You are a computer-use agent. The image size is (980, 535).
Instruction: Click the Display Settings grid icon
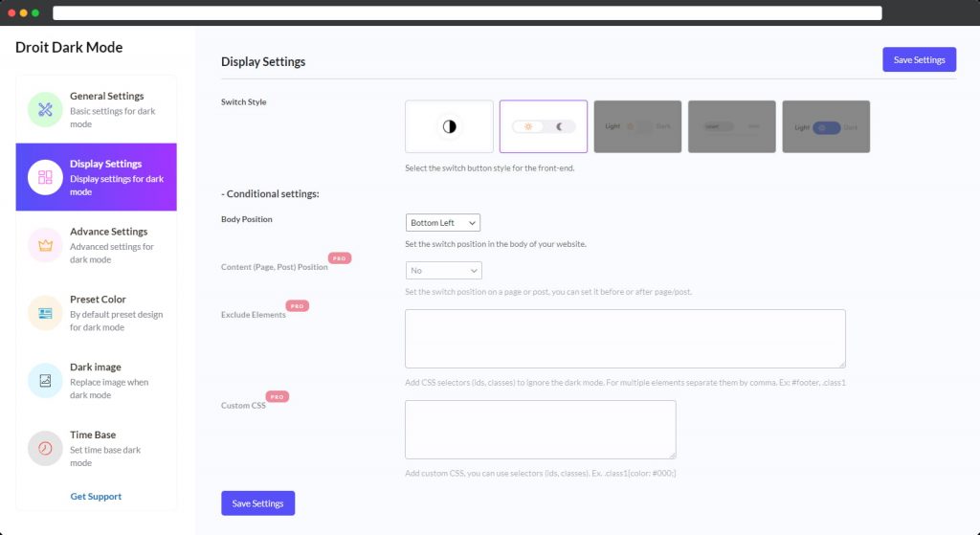(x=45, y=177)
